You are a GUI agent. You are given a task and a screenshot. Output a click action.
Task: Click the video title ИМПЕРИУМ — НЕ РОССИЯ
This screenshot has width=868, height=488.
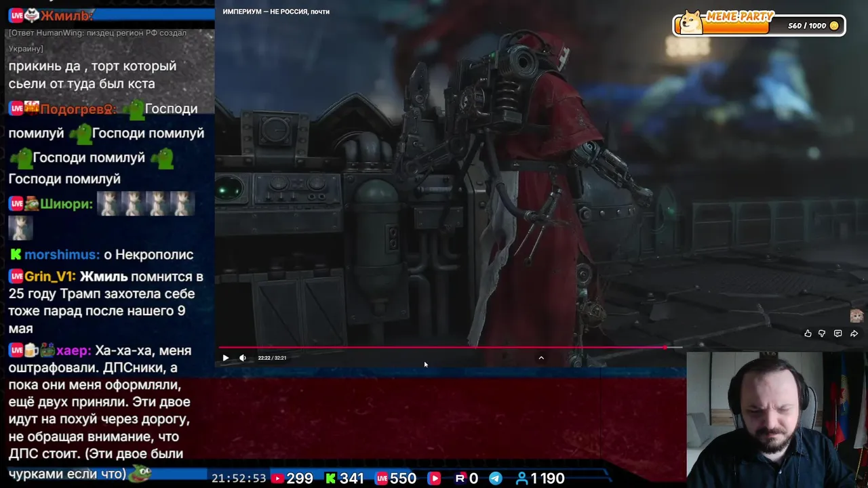pyautogui.click(x=276, y=12)
